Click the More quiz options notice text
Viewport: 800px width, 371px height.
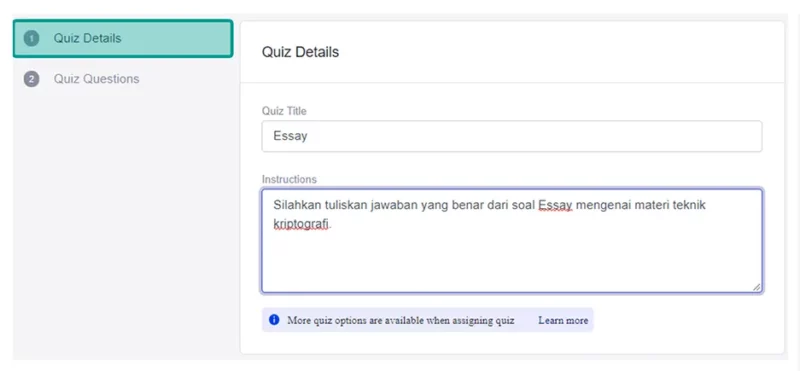point(401,320)
